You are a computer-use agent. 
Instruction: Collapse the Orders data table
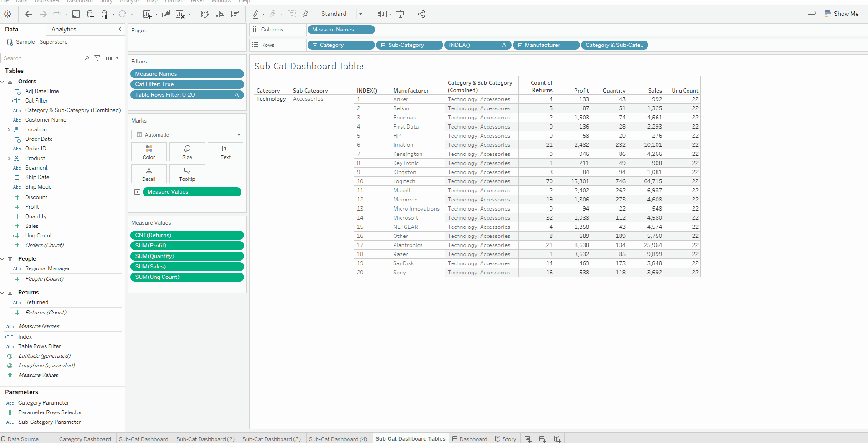click(3, 81)
